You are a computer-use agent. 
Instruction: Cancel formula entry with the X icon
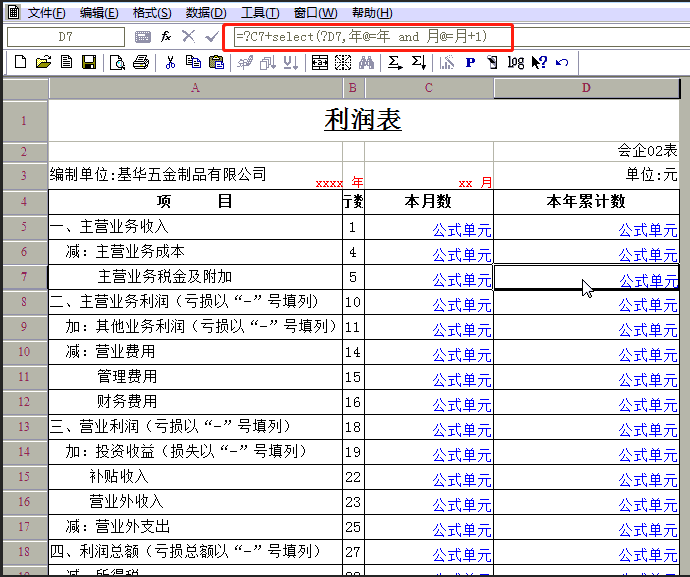click(x=189, y=36)
